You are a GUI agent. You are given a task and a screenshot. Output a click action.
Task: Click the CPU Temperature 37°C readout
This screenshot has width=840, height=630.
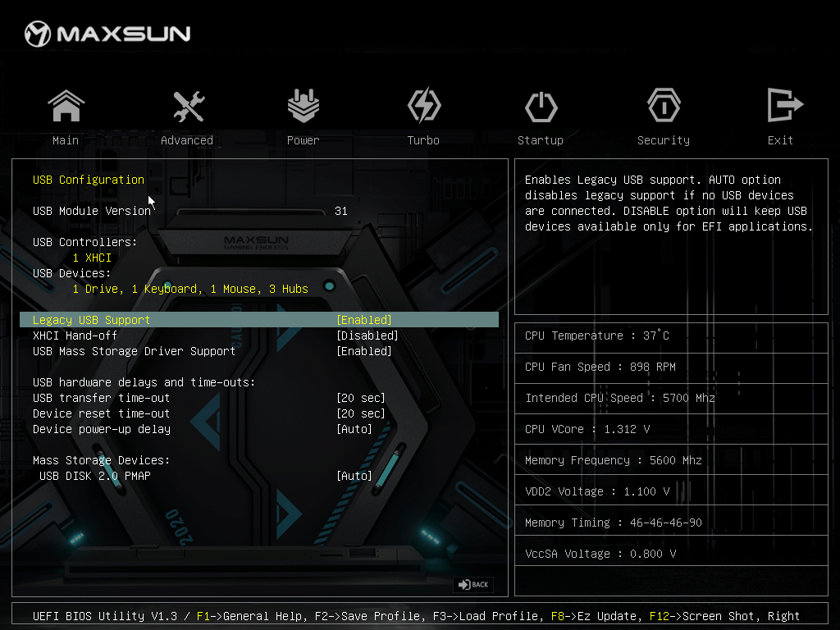597,336
